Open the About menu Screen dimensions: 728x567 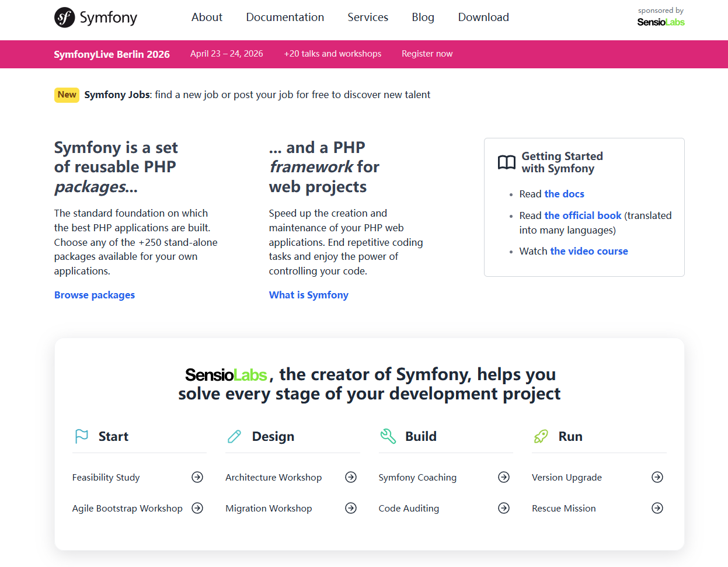click(x=207, y=18)
